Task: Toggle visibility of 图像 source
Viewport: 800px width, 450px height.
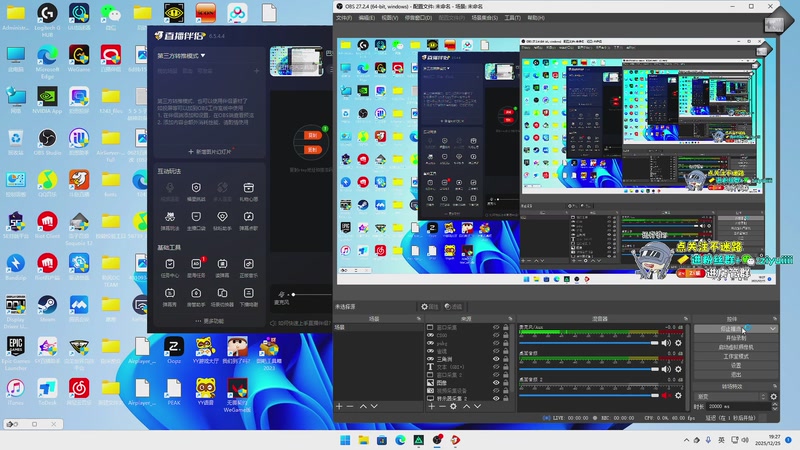Action: point(496,382)
